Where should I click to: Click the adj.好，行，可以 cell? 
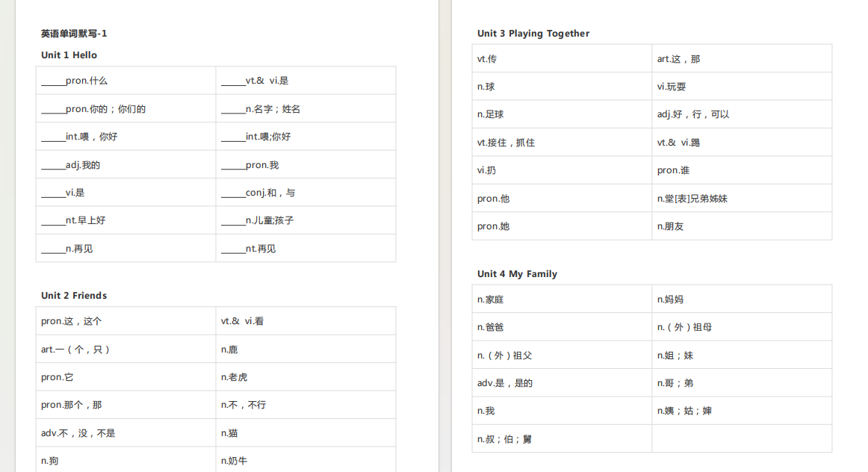(742, 114)
